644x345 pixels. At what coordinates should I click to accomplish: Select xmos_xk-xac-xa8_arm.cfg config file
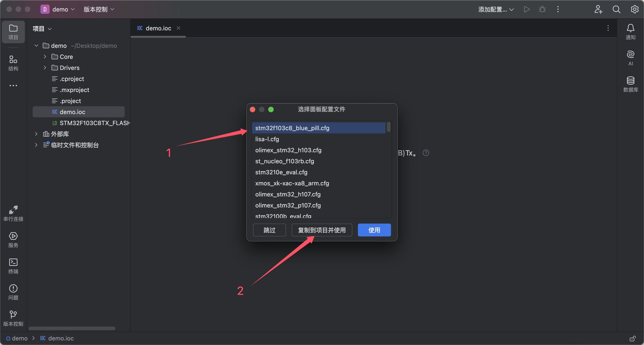tap(319, 183)
